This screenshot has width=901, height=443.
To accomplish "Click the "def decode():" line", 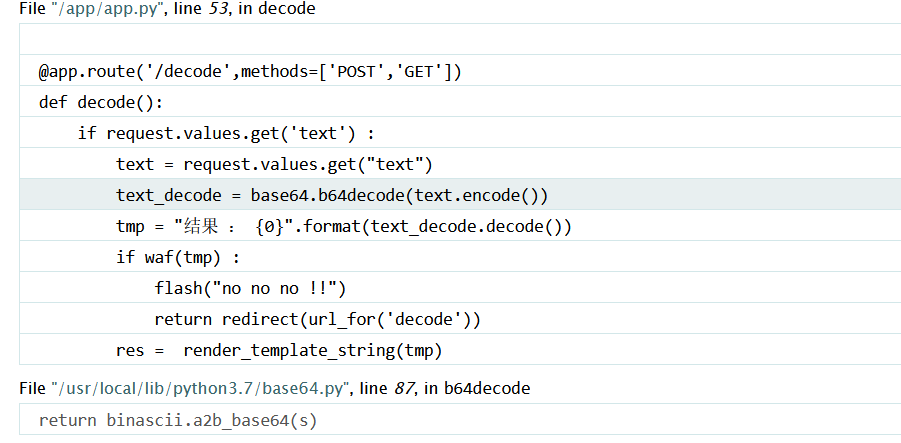I will (460, 102).
